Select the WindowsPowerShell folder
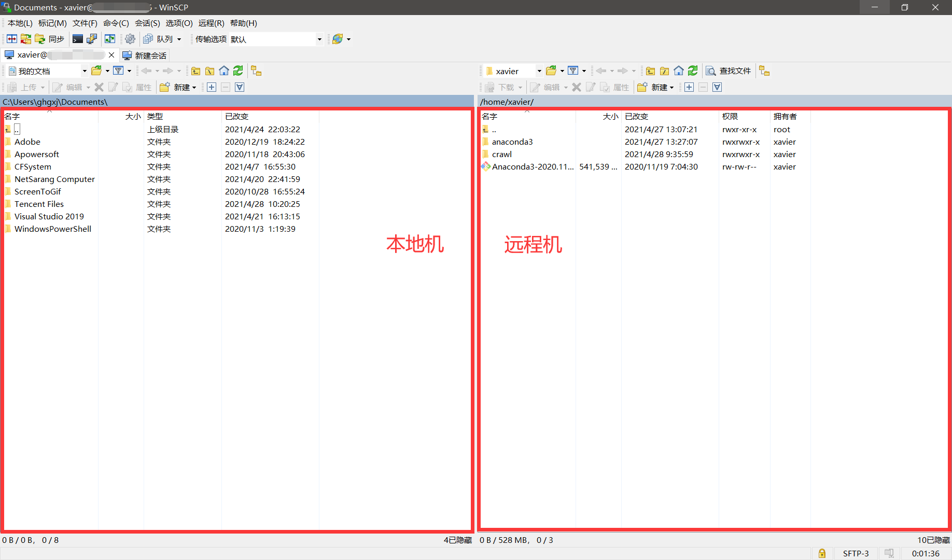This screenshot has height=560, width=952. (x=52, y=229)
